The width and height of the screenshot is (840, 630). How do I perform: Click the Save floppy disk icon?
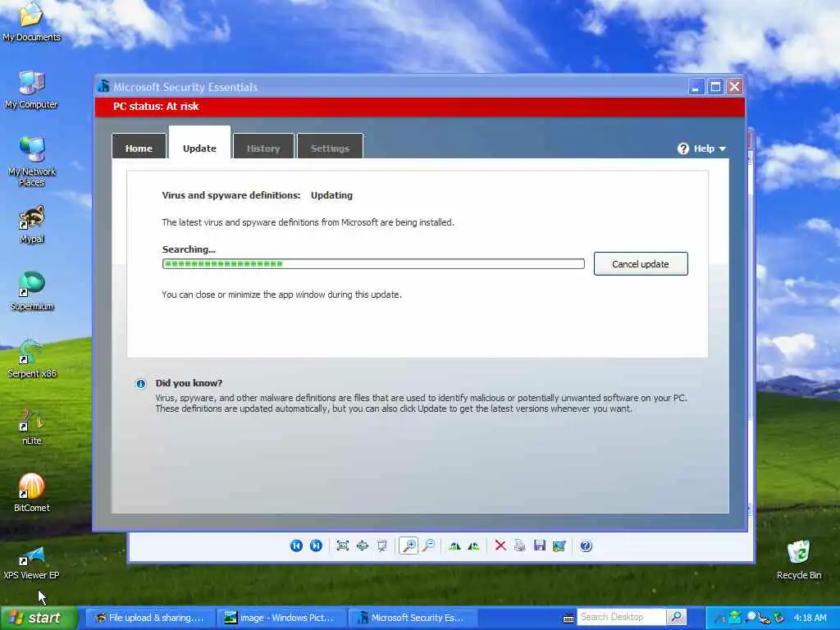click(x=540, y=546)
